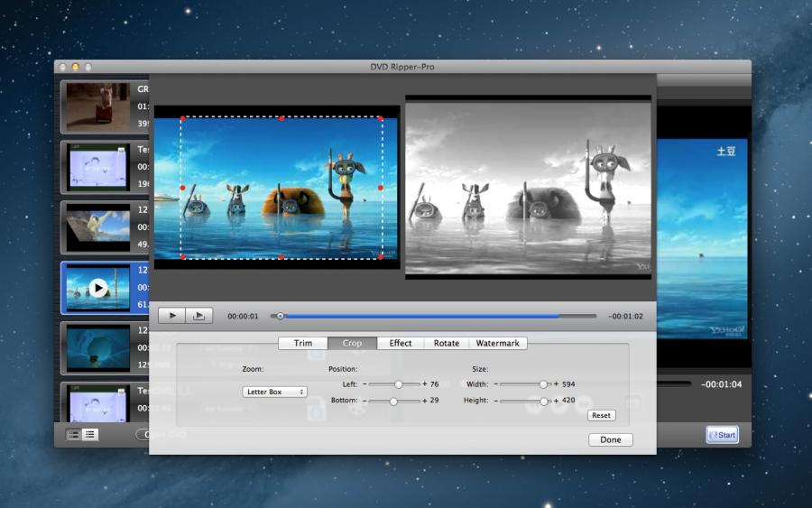Click the elapsed time 00:00:01
This screenshot has width=812, height=508.
pos(243,316)
